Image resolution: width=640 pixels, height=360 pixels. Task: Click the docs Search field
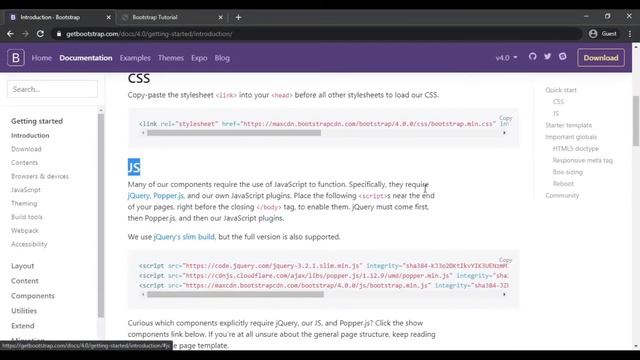[52, 89]
